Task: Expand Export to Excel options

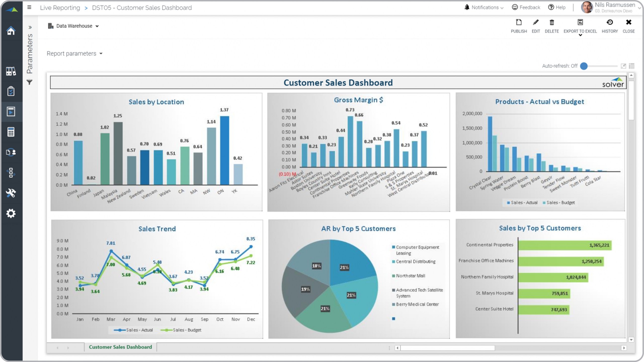Action: pyautogui.click(x=580, y=35)
